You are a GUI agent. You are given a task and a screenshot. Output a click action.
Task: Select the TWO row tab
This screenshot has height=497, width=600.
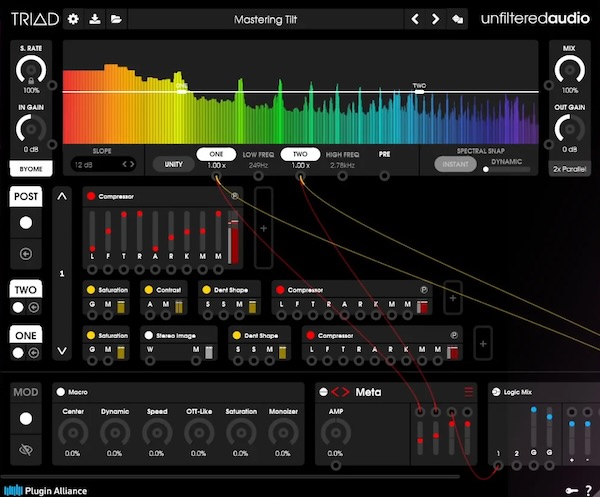(26, 290)
